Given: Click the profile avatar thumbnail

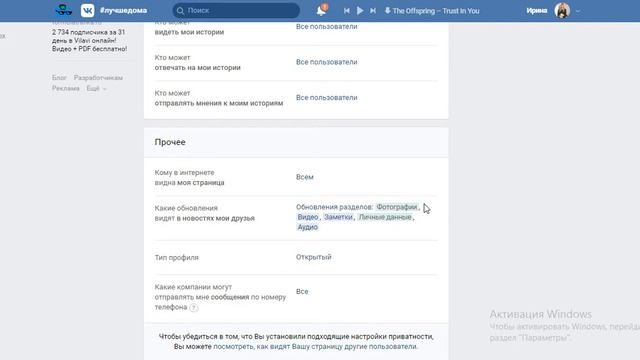Looking at the screenshot, I should click(562, 11).
